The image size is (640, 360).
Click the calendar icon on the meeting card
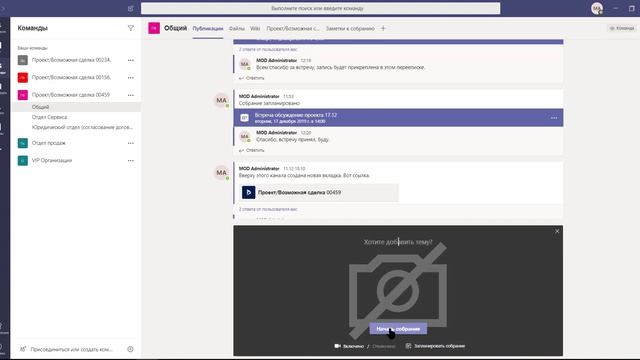244,118
